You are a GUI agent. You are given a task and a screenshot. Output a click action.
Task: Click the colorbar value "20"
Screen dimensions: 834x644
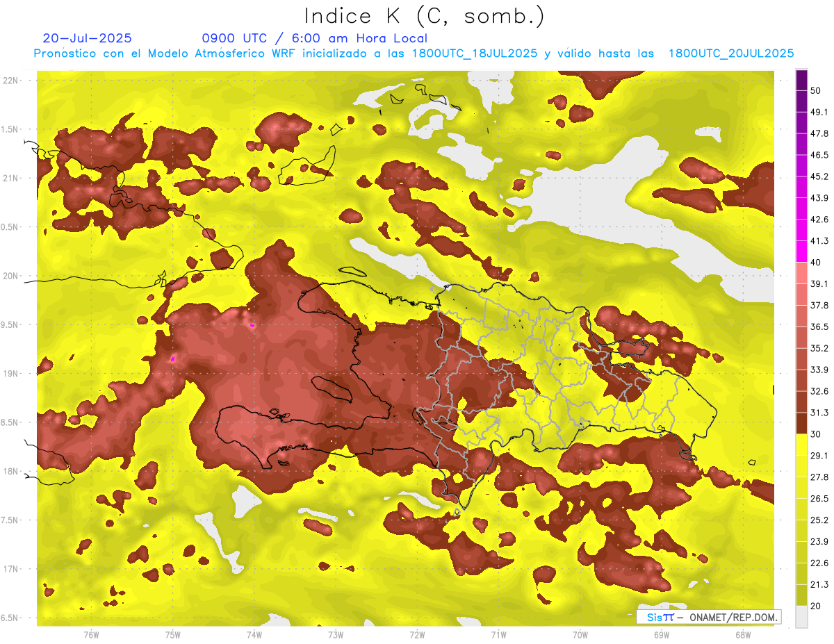pyautogui.click(x=816, y=606)
